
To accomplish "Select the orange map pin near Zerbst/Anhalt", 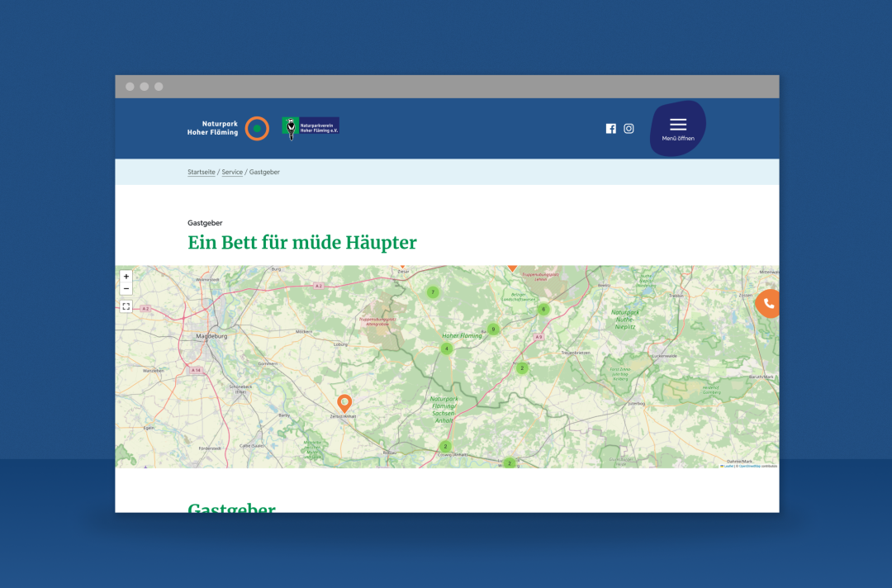I will (344, 403).
